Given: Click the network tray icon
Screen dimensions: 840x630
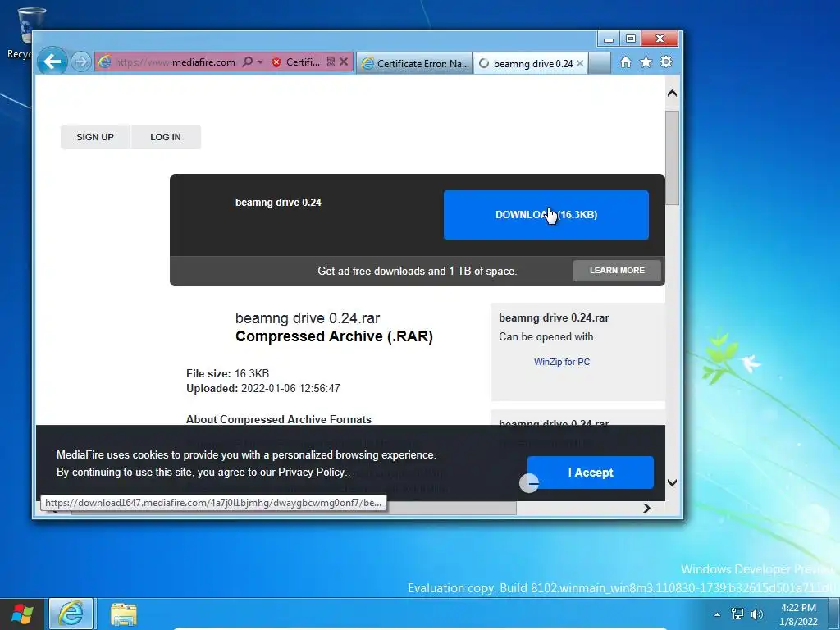Looking at the screenshot, I should tap(737, 614).
